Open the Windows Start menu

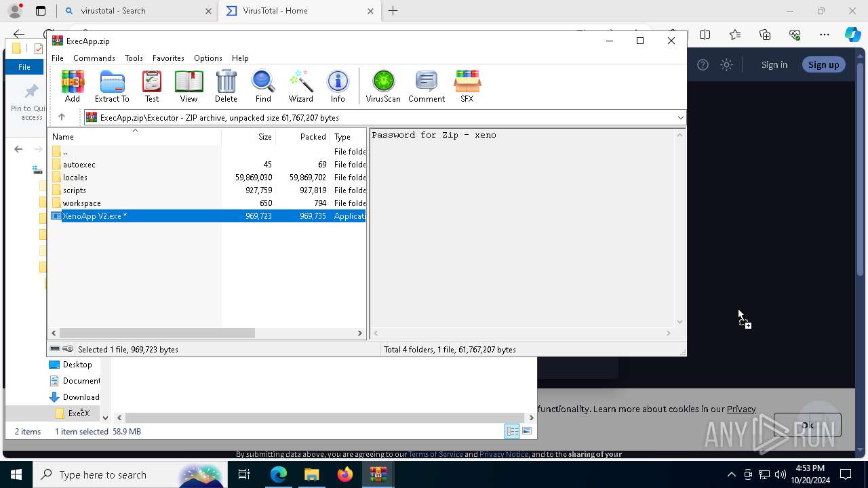(x=16, y=474)
